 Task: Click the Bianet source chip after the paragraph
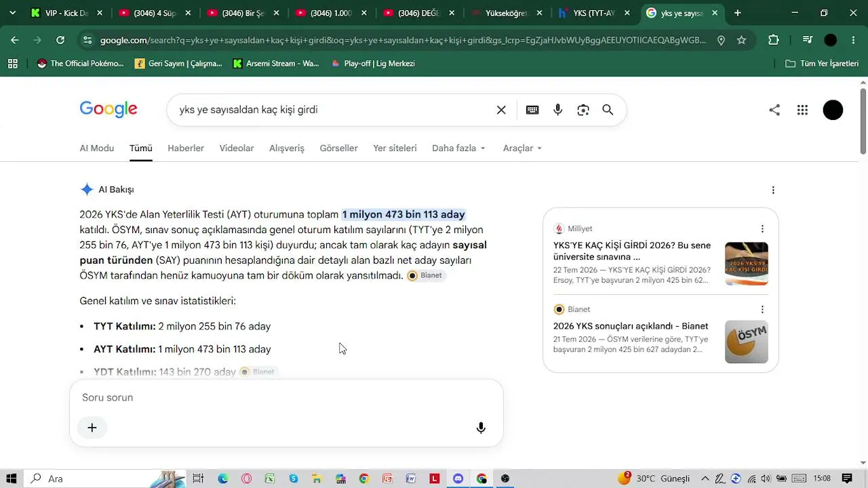click(426, 275)
